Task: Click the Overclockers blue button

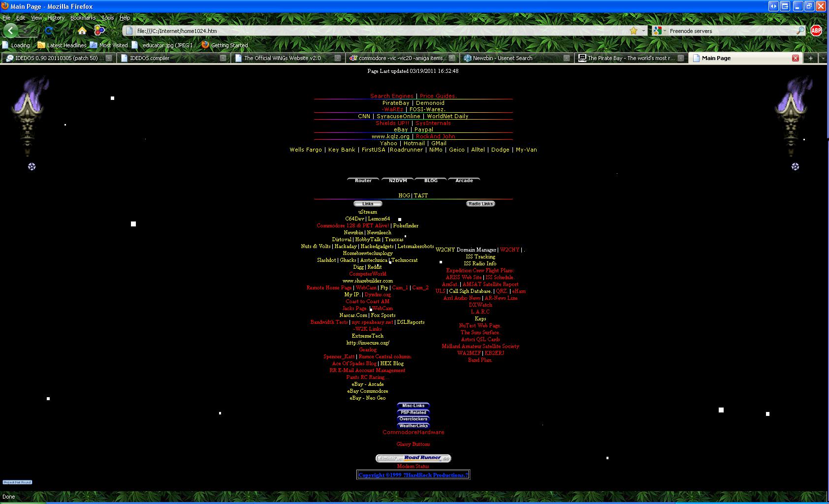Action: (413, 419)
